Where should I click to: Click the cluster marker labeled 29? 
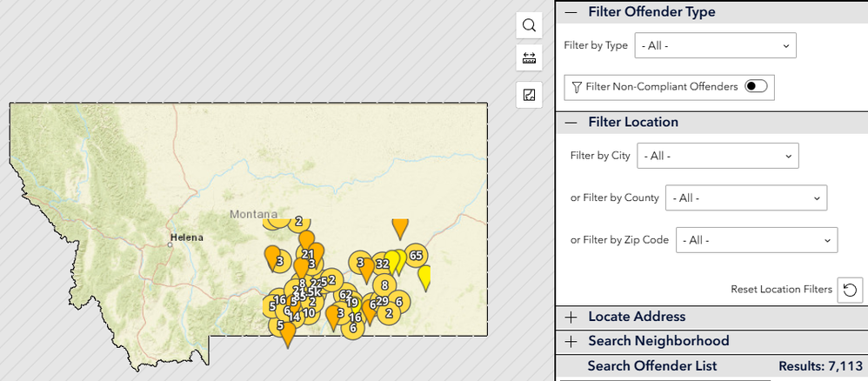pos(383,301)
